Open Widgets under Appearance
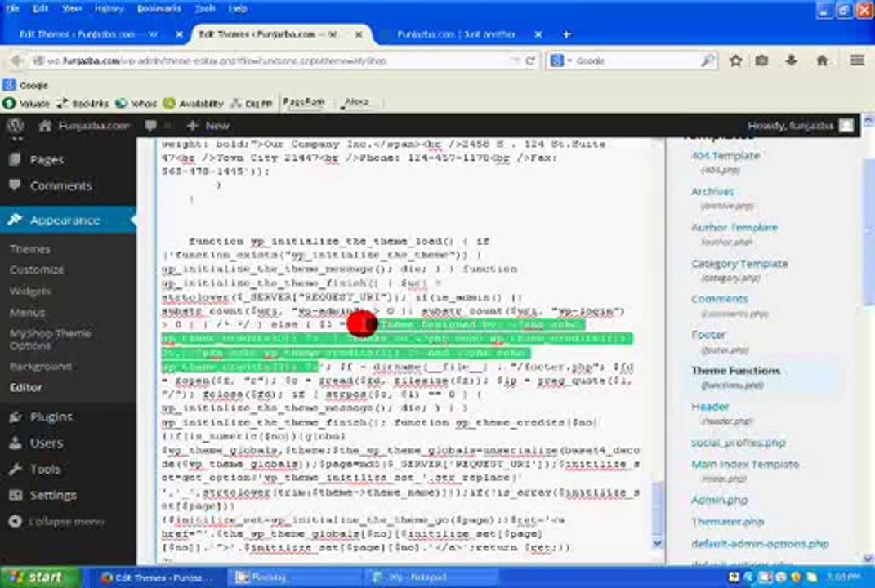875x588 pixels. [x=31, y=292]
